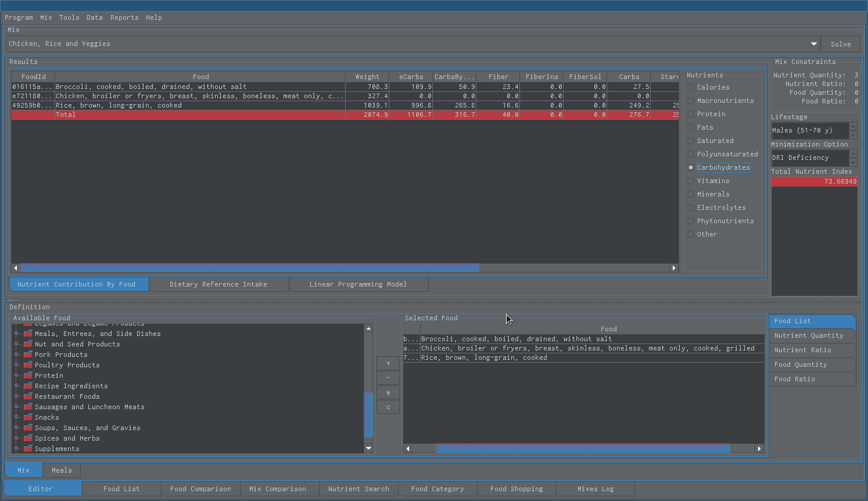Click the 'c' button between food panels
The image size is (868, 501).
pyautogui.click(x=388, y=407)
